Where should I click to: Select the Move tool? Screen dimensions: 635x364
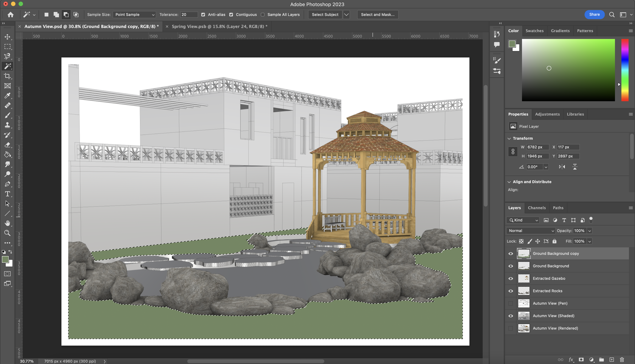[x=7, y=37]
